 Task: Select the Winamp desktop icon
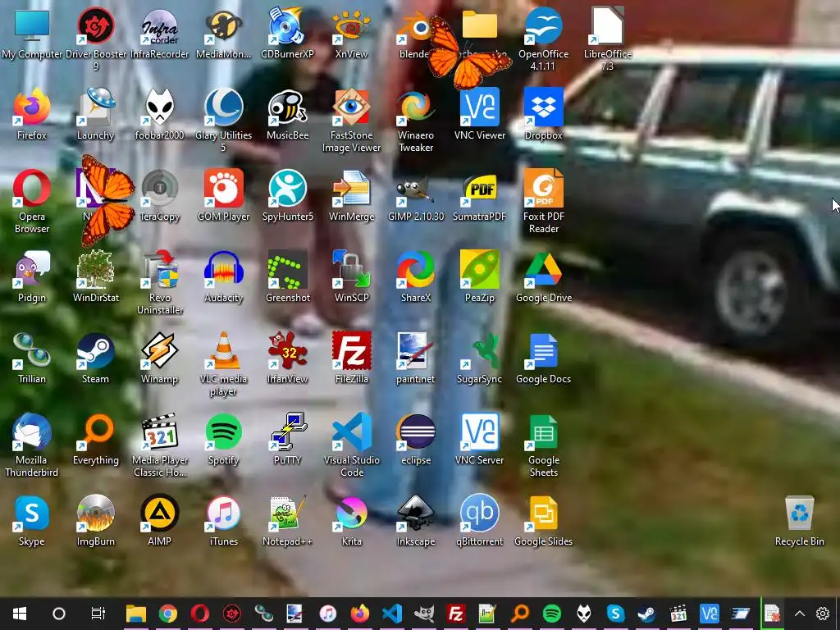click(x=159, y=358)
